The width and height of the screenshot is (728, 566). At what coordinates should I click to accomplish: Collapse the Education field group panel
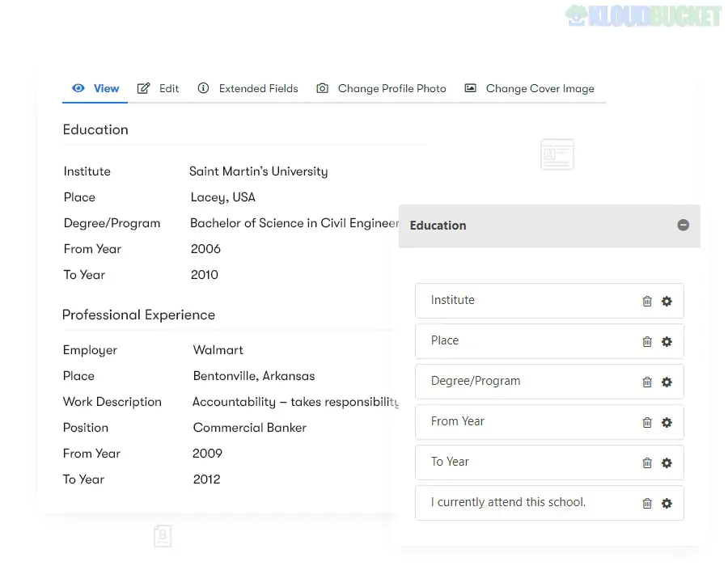pos(684,226)
